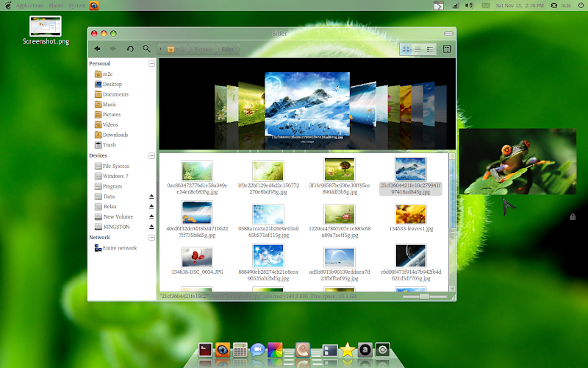Image resolution: width=588 pixels, height=368 pixels.
Task: Open the m2c user menu in the top panel
Action: coord(561,5)
